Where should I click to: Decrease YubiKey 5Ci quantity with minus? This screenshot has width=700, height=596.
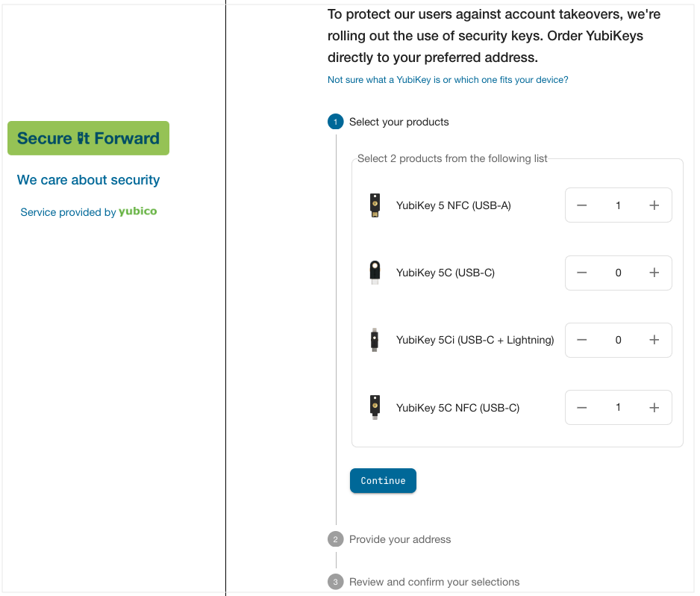tap(582, 340)
